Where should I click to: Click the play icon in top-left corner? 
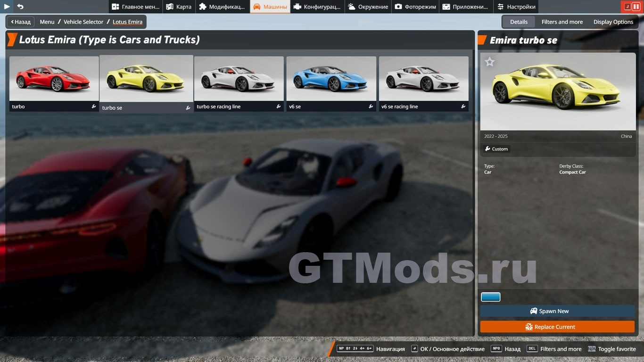click(7, 7)
